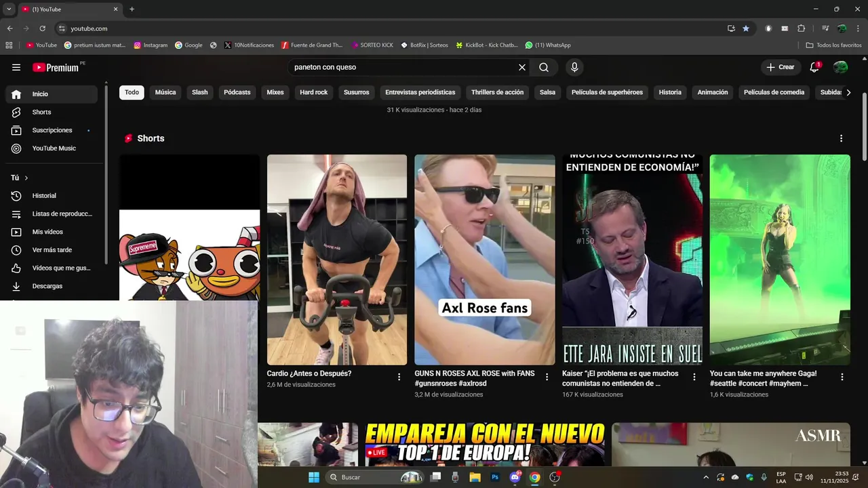Open options for Cardio ¿Antes o Después? short
Viewport: 868px width, 488px height.
coord(399,377)
